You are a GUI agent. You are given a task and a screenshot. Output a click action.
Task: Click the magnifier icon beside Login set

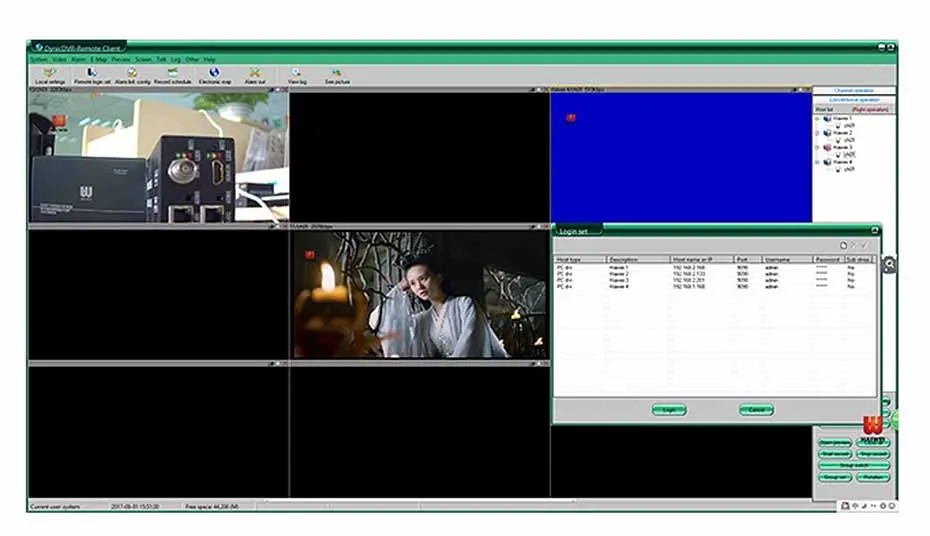click(889, 264)
